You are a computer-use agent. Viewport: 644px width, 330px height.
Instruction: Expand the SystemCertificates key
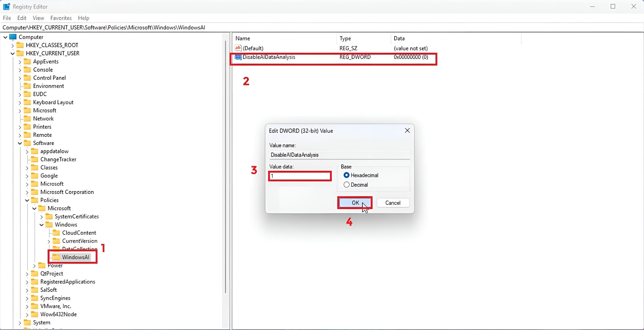tap(42, 217)
